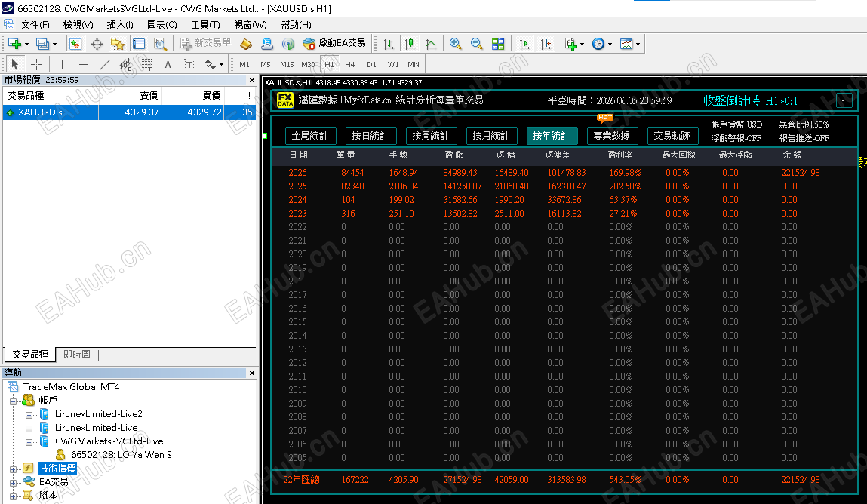The width and height of the screenshot is (867, 504).
Task: Select the H1 timeframe button
Action: [x=329, y=65]
